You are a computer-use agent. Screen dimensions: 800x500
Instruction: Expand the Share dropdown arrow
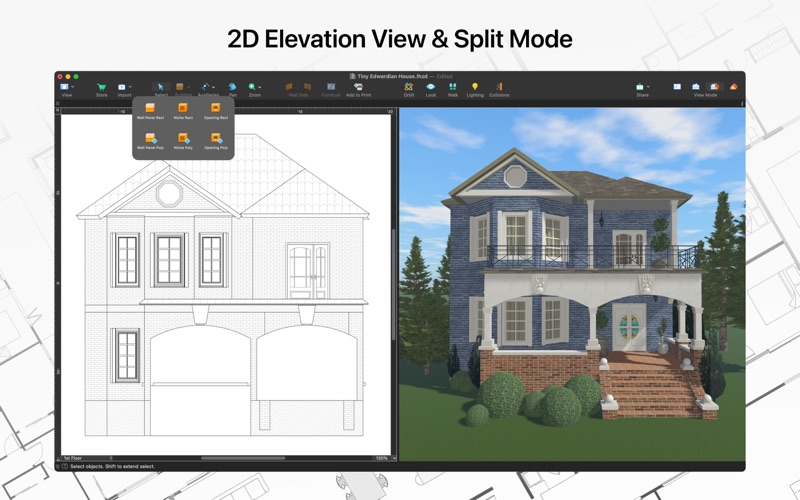point(648,87)
